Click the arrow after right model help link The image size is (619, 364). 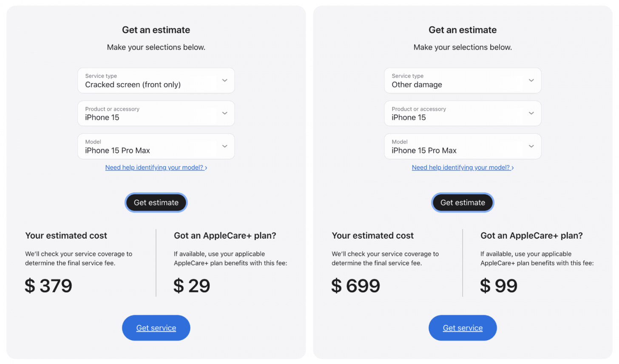click(x=512, y=167)
